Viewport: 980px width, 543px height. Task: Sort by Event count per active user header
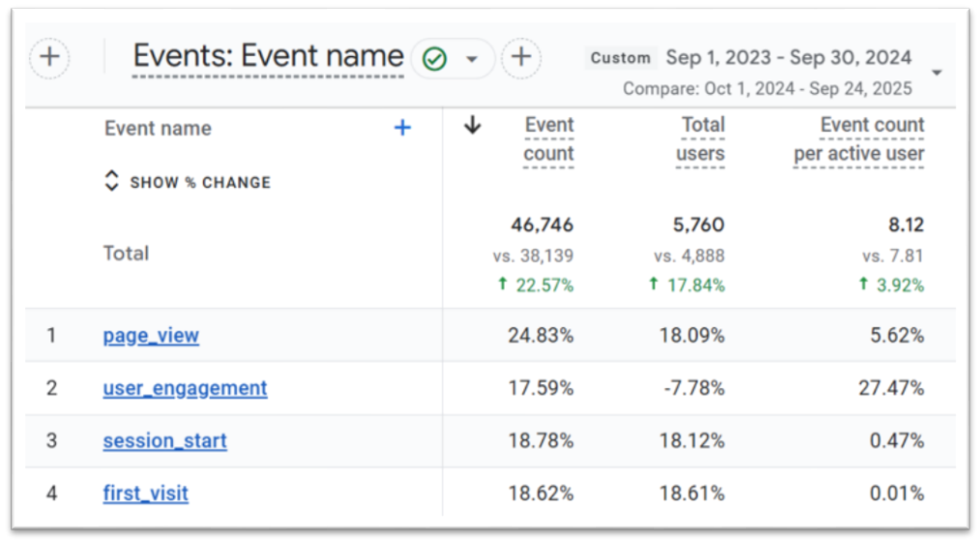coord(859,139)
